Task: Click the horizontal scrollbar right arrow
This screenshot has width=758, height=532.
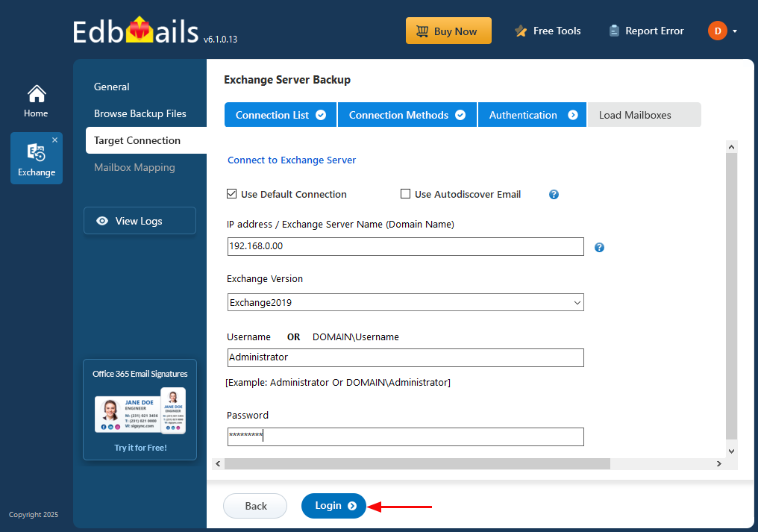Action: coord(719,464)
